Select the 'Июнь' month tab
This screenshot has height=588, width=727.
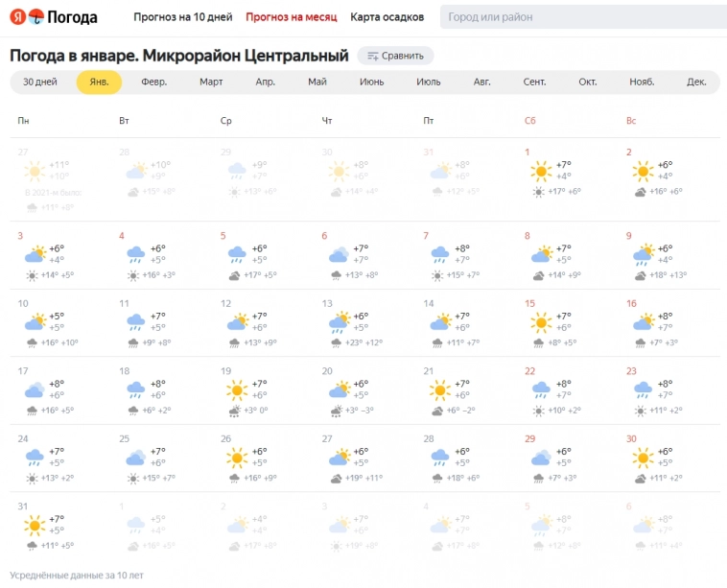coord(372,82)
